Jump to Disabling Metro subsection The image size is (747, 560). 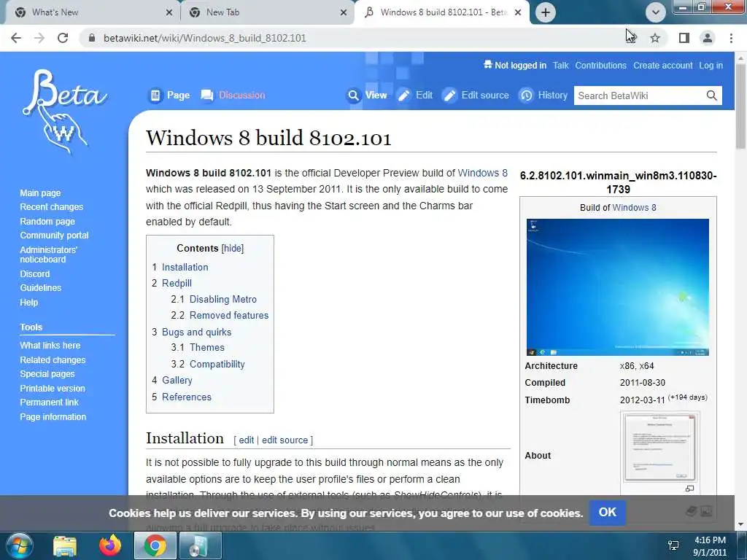click(223, 300)
